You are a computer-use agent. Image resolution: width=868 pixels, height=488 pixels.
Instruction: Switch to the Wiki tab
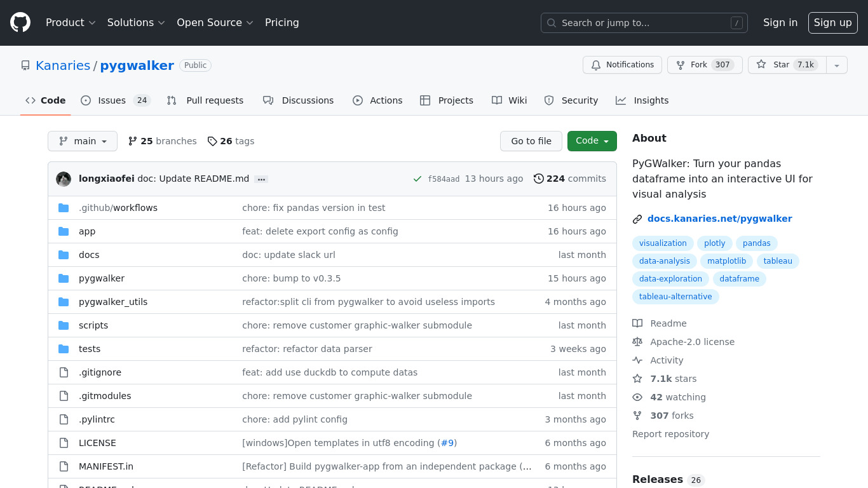[x=510, y=100]
